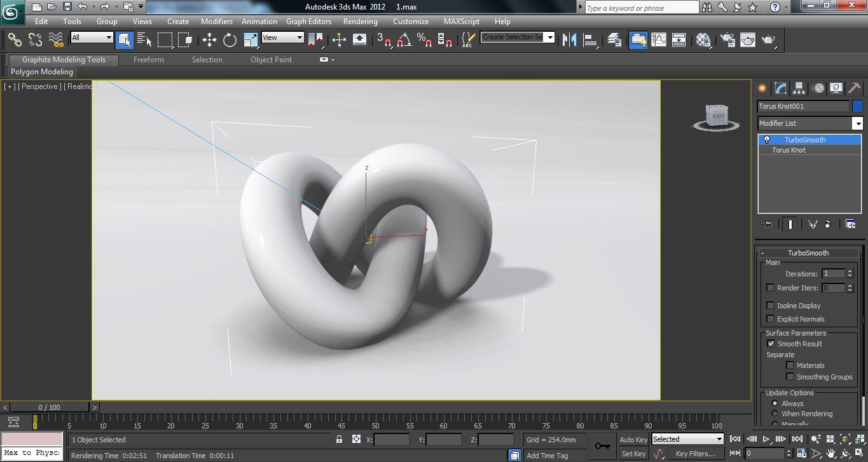Enable the Isoline Display checkbox
Screen dimensions: 868x462
click(770, 305)
